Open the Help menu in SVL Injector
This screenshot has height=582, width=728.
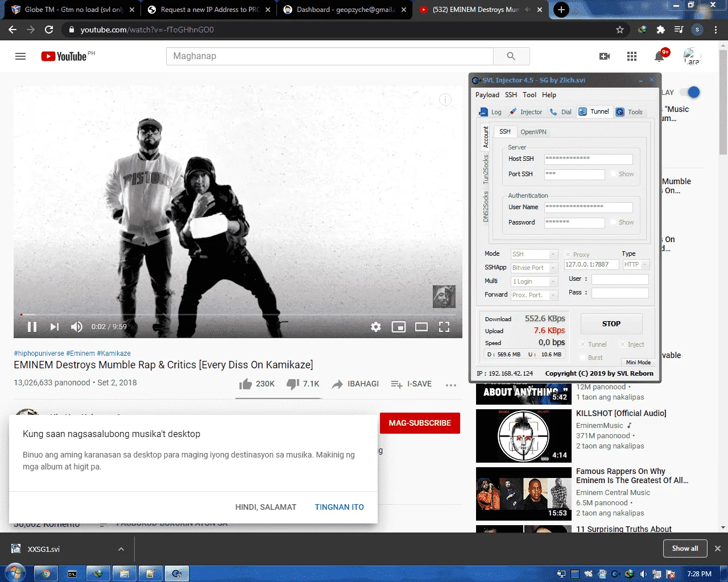point(549,95)
